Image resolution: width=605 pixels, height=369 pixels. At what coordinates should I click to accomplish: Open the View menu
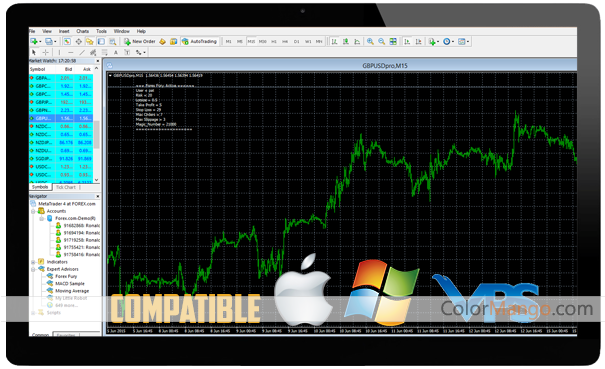[x=47, y=31]
